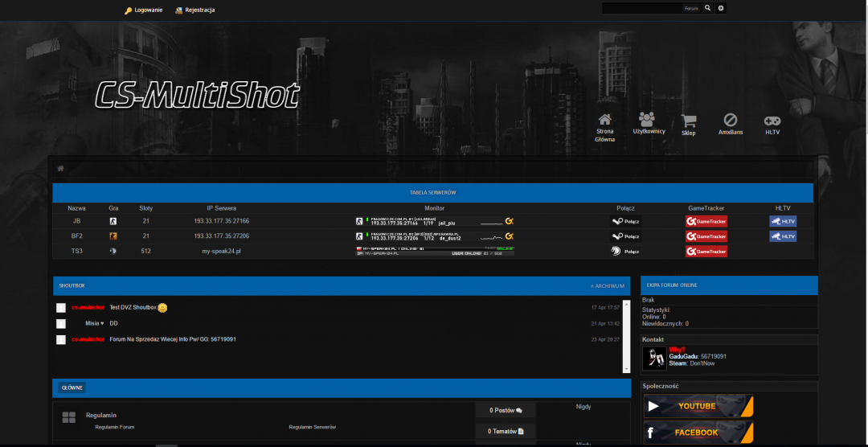
Task: Select the Główne category tab
Action: [72, 388]
